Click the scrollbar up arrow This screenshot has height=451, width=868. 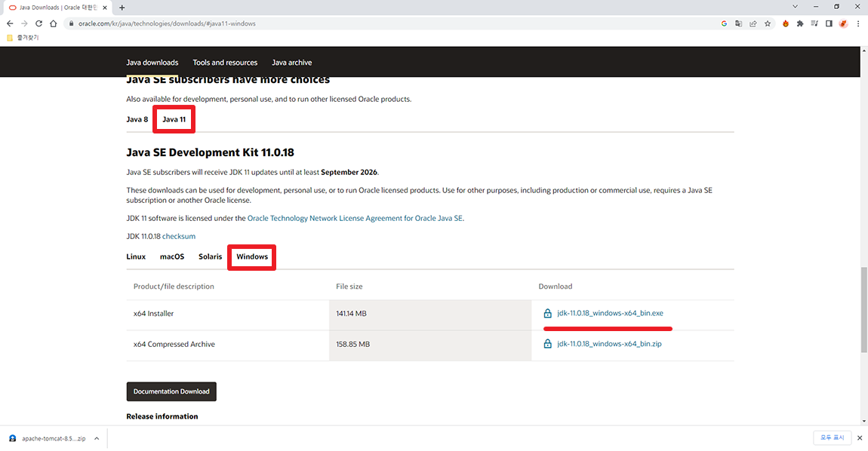[x=863, y=51]
